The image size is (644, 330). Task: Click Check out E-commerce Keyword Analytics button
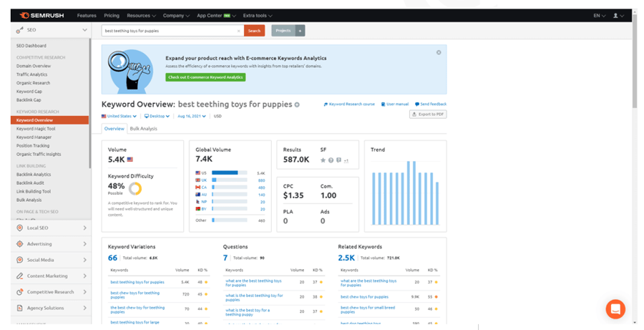pos(205,77)
